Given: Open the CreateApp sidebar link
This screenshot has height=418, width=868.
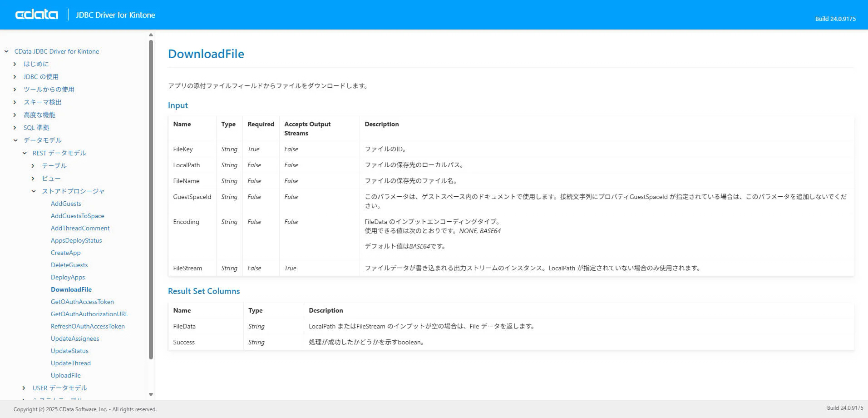Looking at the screenshot, I should point(65,253).
